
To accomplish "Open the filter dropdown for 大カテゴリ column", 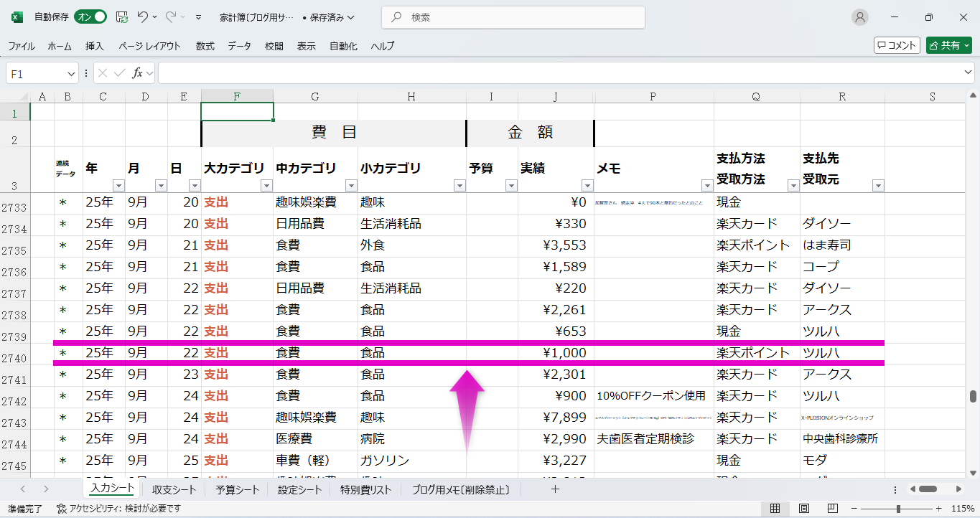I will click(266, 186).
